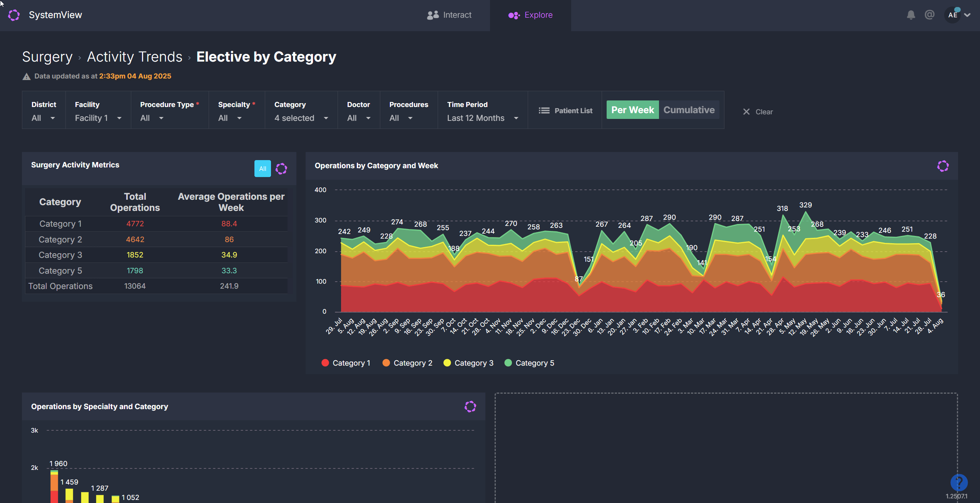
Task: Click the data updated timestamp 2:33pm
Action: [135, 76]
